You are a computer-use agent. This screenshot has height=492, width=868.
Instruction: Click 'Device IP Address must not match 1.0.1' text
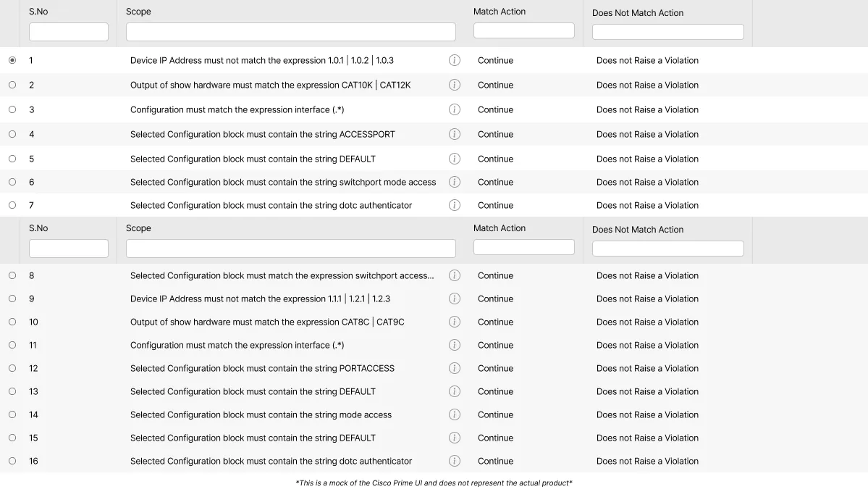(x=262, y=60)
